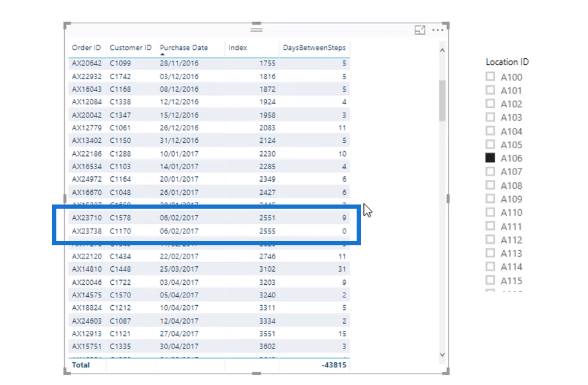Select the AX20042 order cell

(87, 115)
